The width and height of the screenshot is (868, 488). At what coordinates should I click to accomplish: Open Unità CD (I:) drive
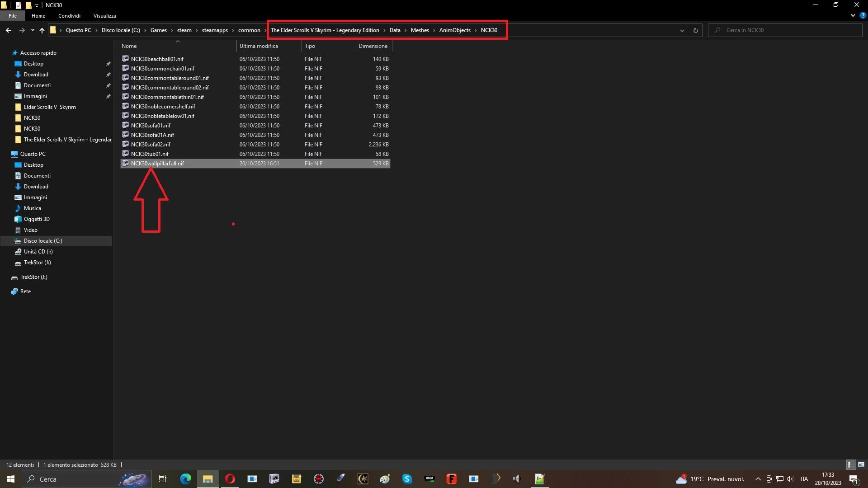38,252
